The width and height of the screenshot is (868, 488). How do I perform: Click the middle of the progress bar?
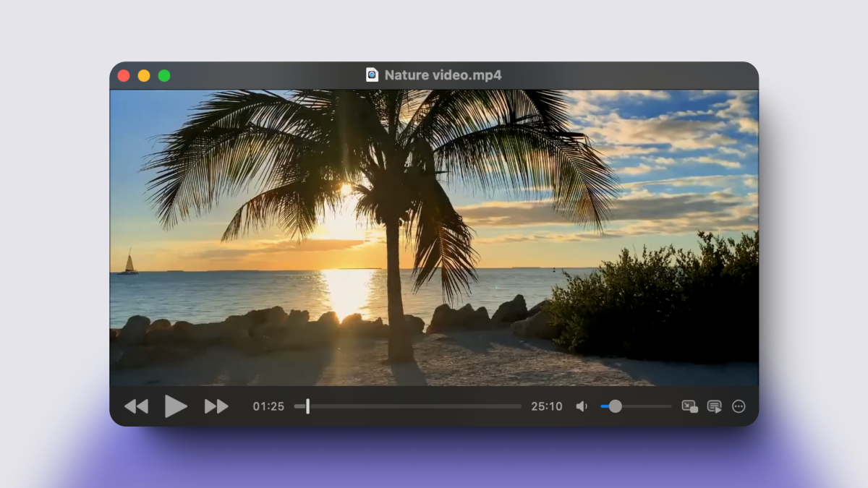click(x=408, y=406)
